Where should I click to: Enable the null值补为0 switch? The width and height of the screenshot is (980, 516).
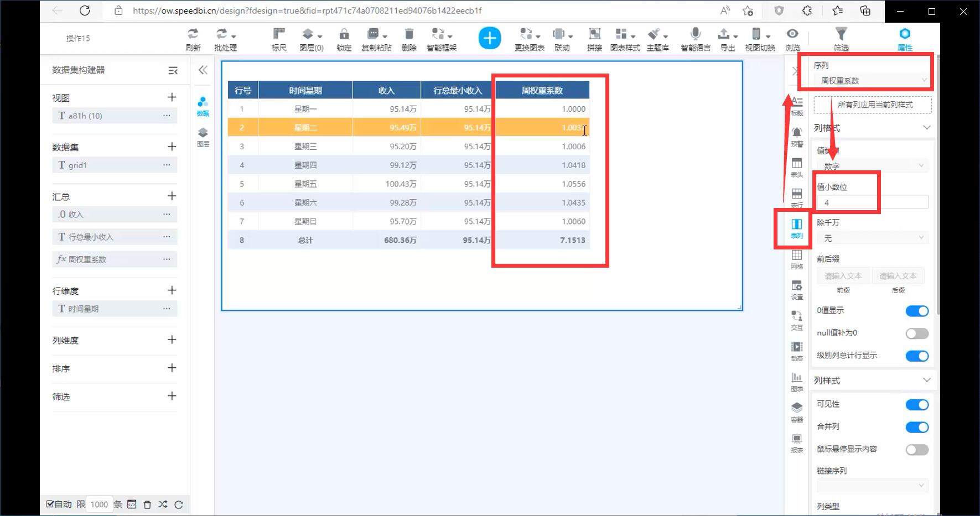tap(916, 333)
